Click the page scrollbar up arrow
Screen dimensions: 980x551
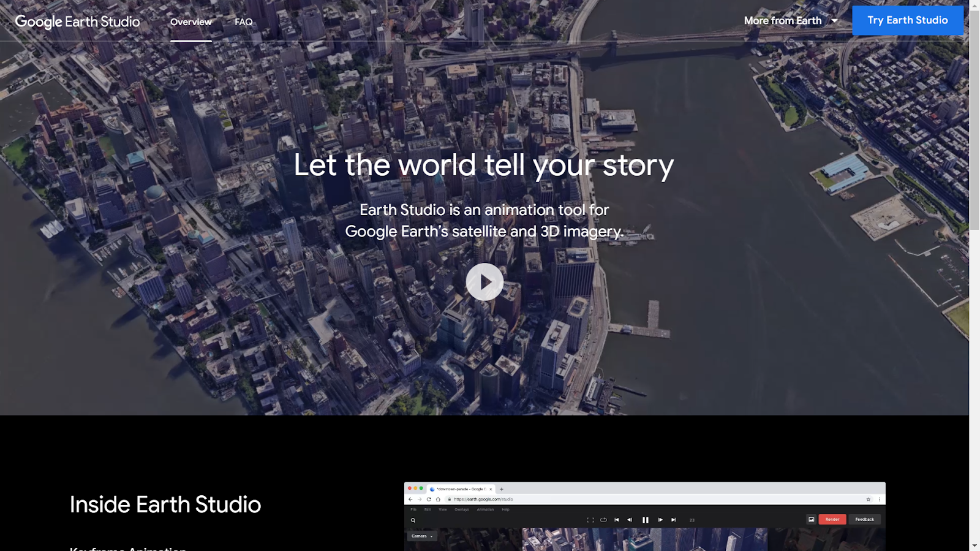click(974, 5)
